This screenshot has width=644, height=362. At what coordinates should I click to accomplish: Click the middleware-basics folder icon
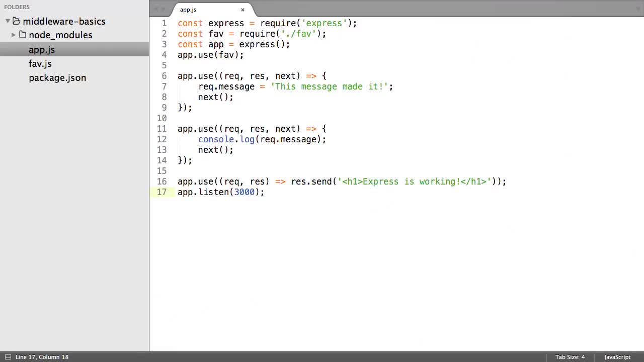point(17,21)
